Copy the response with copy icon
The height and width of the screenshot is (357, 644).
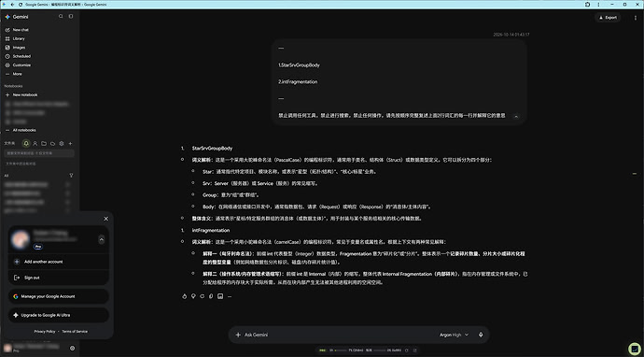coord(211,296)
